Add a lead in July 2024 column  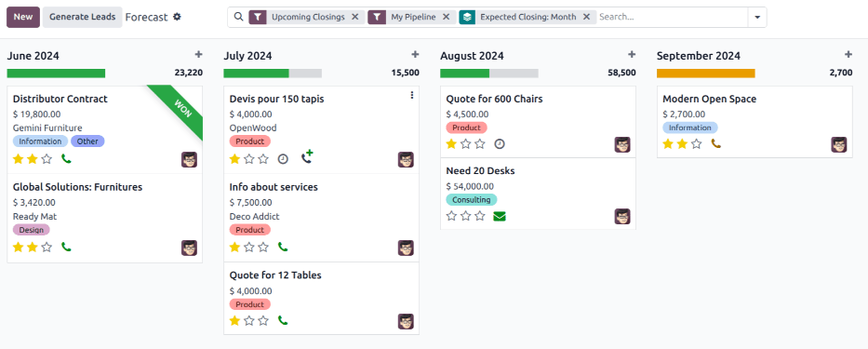point(415,54)
